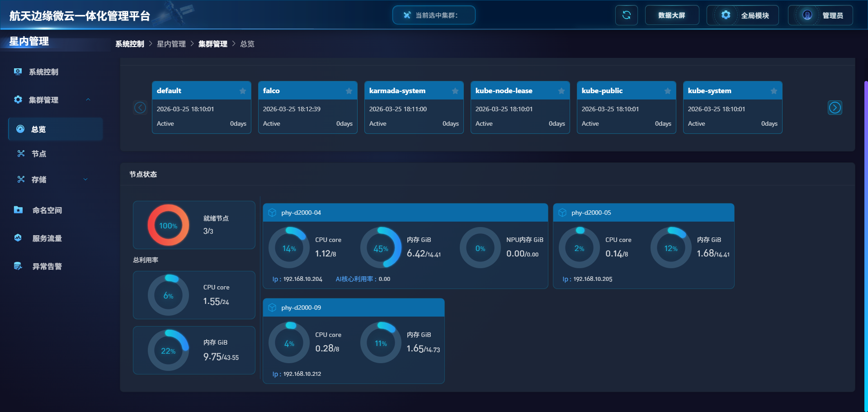The width and height of the screenshot is (868, 412).
Task: Click the cube icon beside phy-d2000-04
Action: pyautogui.click(x=272, y=213)
